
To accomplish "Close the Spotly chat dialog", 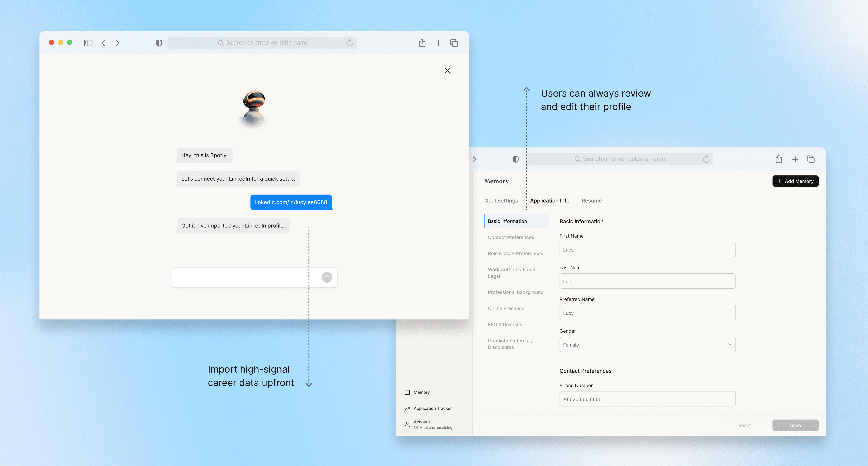I will [x=447, y=71].
